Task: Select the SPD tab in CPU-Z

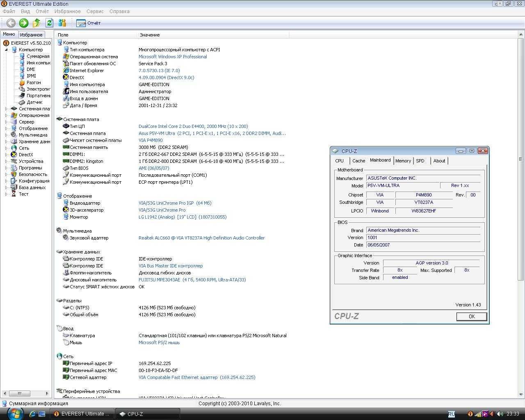Action: click(420, 161)
